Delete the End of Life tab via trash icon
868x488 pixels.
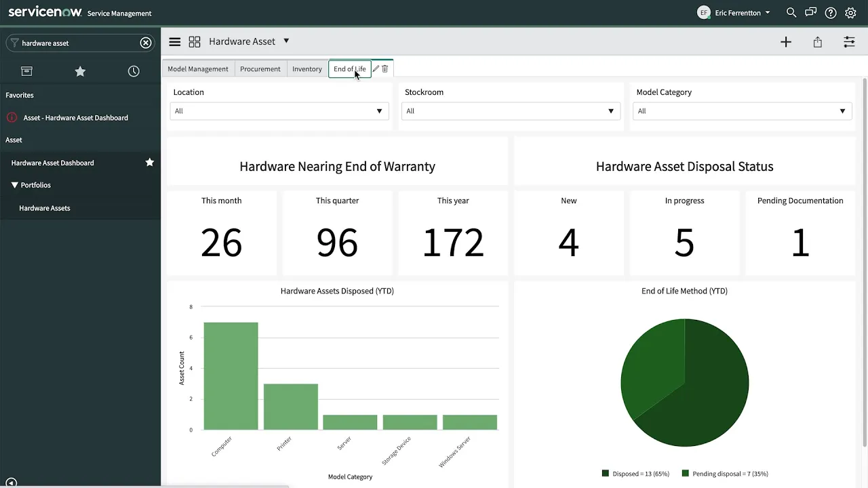click(386, 68)
